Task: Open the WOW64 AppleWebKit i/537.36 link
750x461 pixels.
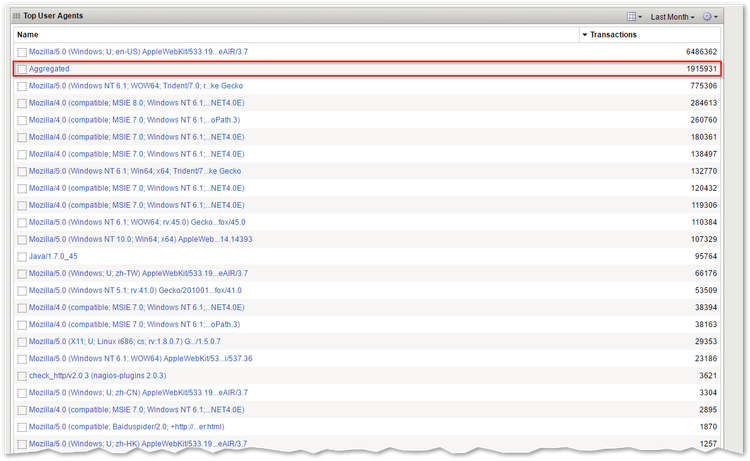Action: pyautogui.click(x=141, y=359)
